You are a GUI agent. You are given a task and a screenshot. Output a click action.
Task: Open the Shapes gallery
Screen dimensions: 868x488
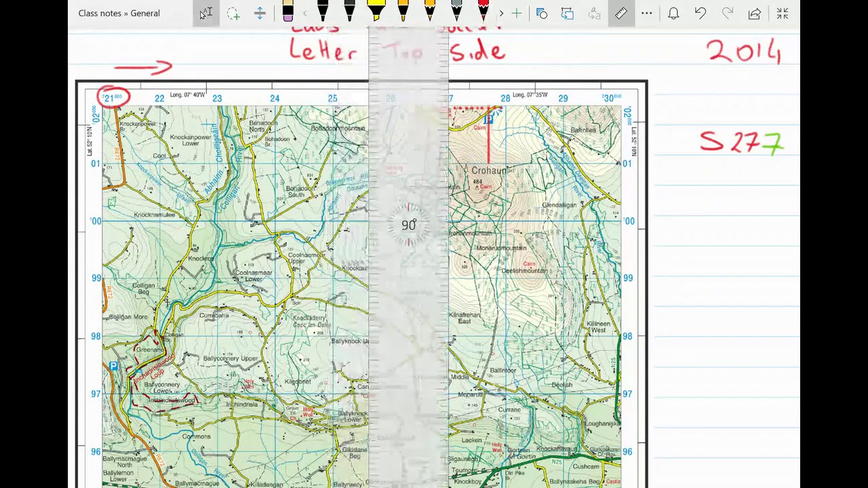click(x=542, y=13)
